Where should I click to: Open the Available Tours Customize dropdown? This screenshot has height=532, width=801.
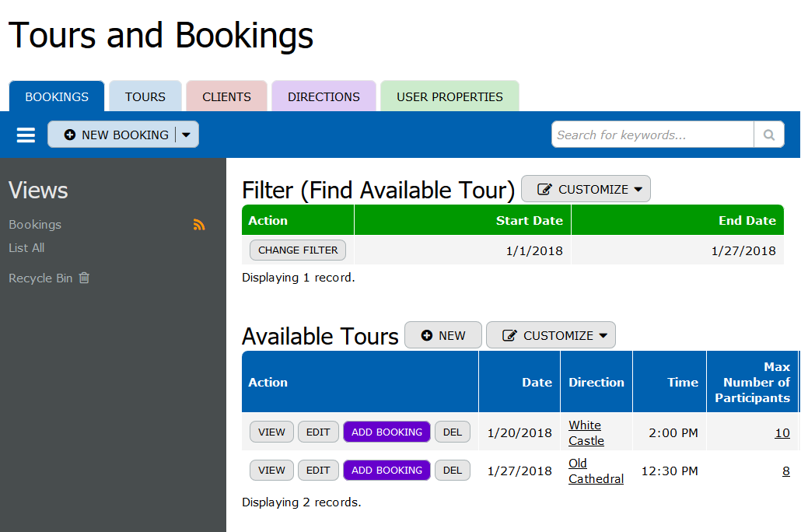[551, 335]
